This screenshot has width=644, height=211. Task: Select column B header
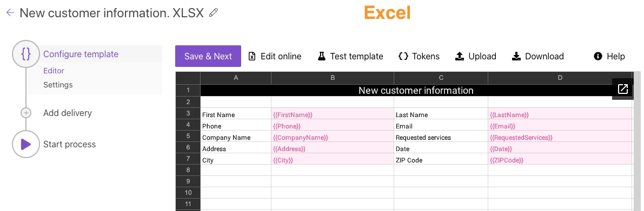pyautogui.click(x=333, y=78)
